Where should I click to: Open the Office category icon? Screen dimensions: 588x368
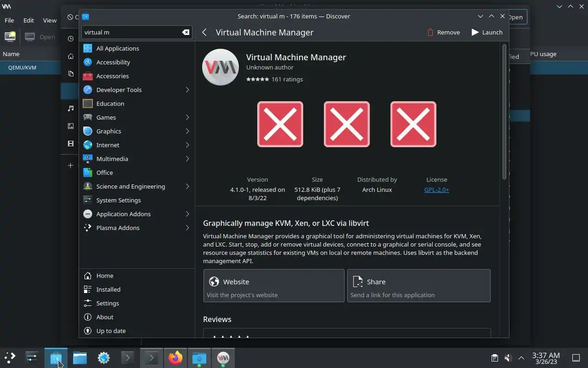88,172
